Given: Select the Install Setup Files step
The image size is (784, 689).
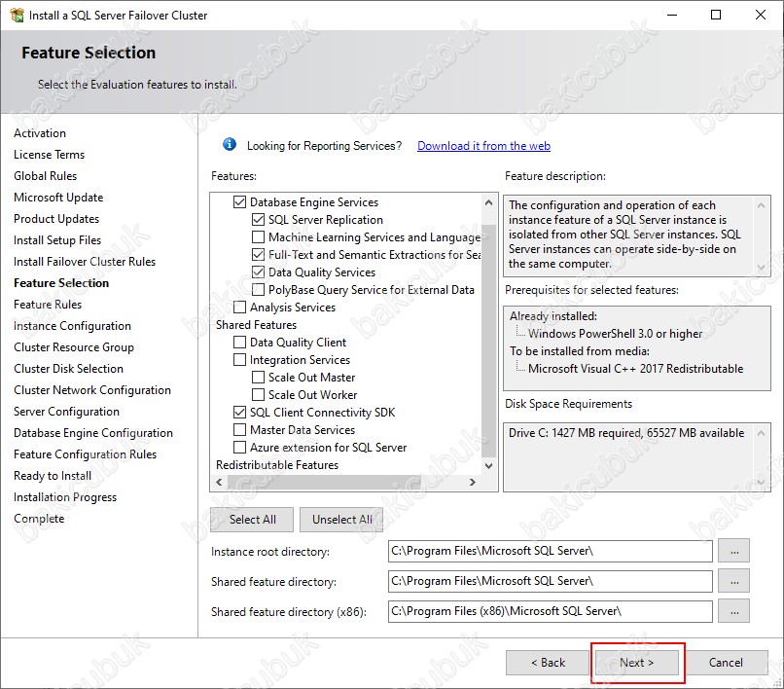Looking at the screenshot, I should [x=57, y=240].
